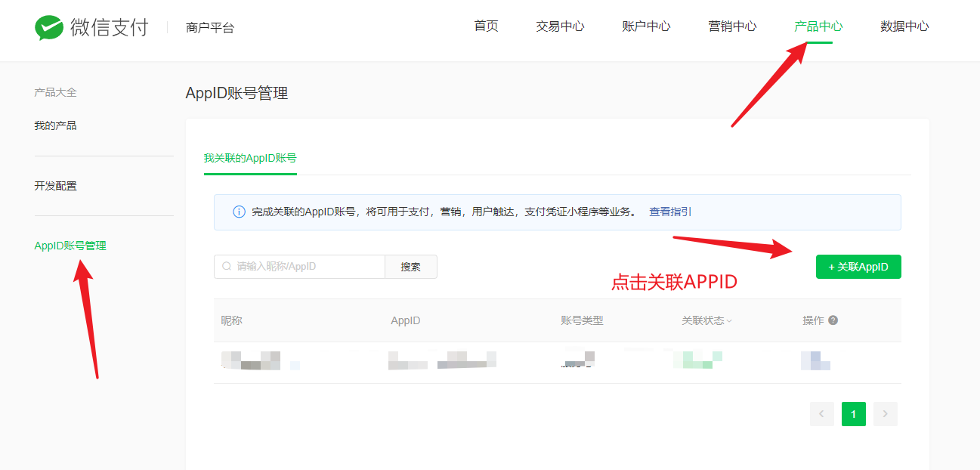
Task: Click the green 关联AppID button
Action: [x=858, y=267]
